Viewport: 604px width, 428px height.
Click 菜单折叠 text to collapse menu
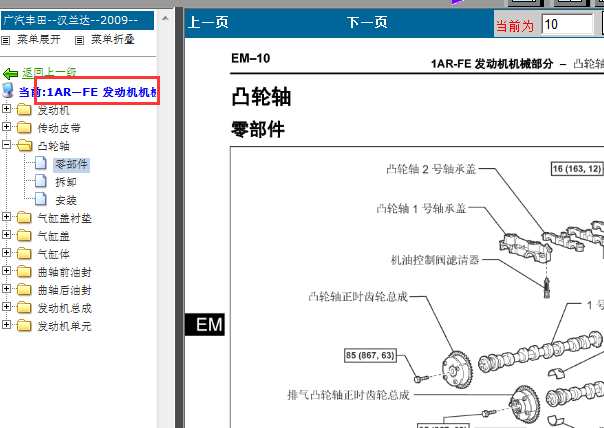click(113, 39)
